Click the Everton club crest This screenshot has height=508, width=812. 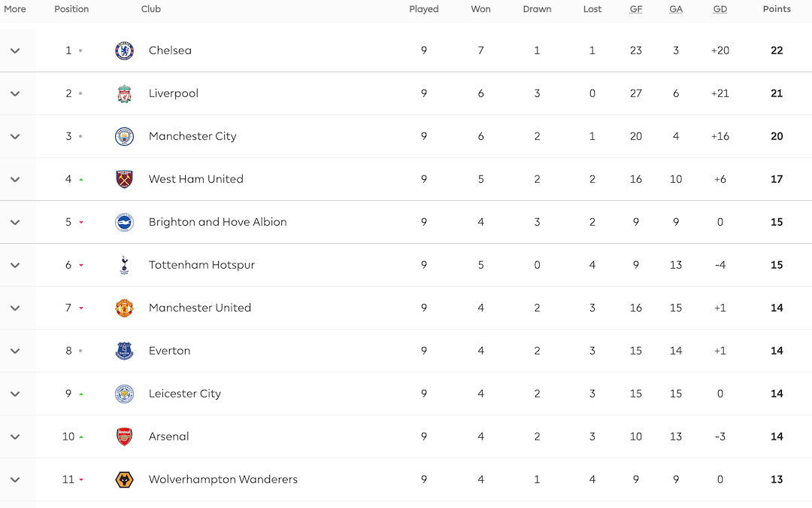[x=124, y=351]
